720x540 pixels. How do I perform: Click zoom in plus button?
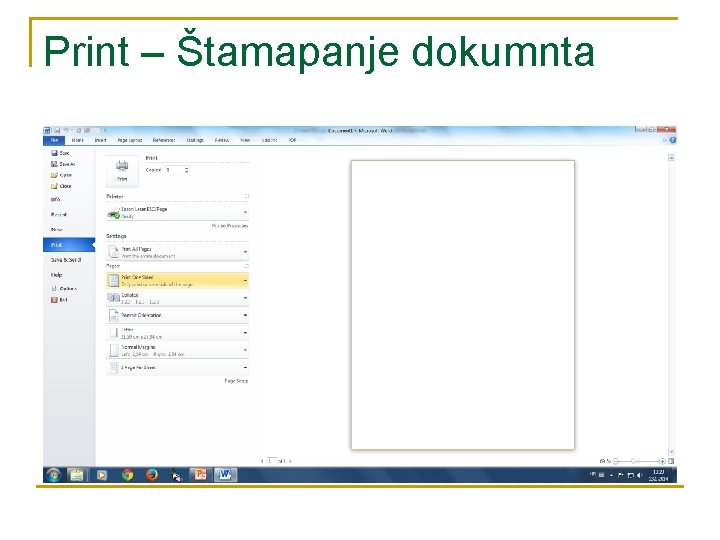[662, 461]
